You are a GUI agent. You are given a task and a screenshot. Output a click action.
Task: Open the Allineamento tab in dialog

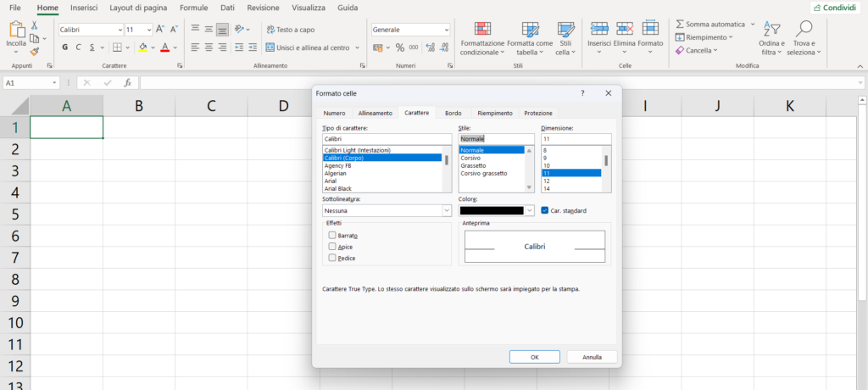tap(376, 113)
